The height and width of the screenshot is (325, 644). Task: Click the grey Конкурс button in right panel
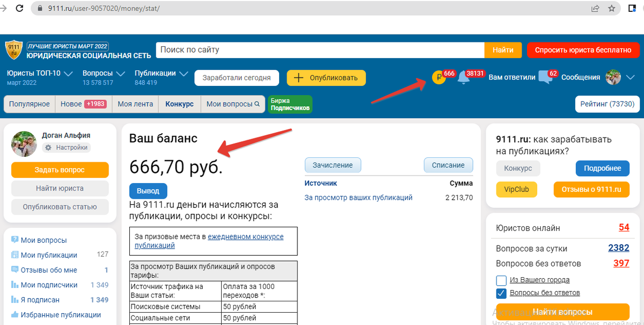click(518, 168)
